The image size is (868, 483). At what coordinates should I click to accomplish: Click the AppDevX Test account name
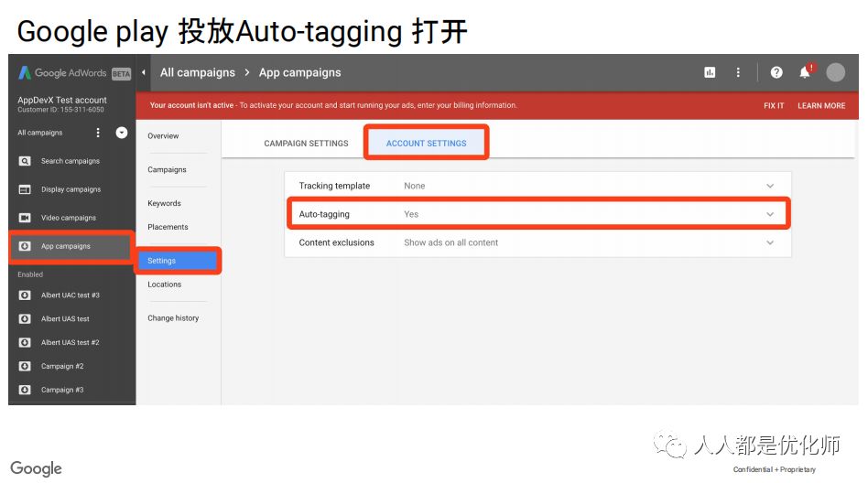pos(62,100)
